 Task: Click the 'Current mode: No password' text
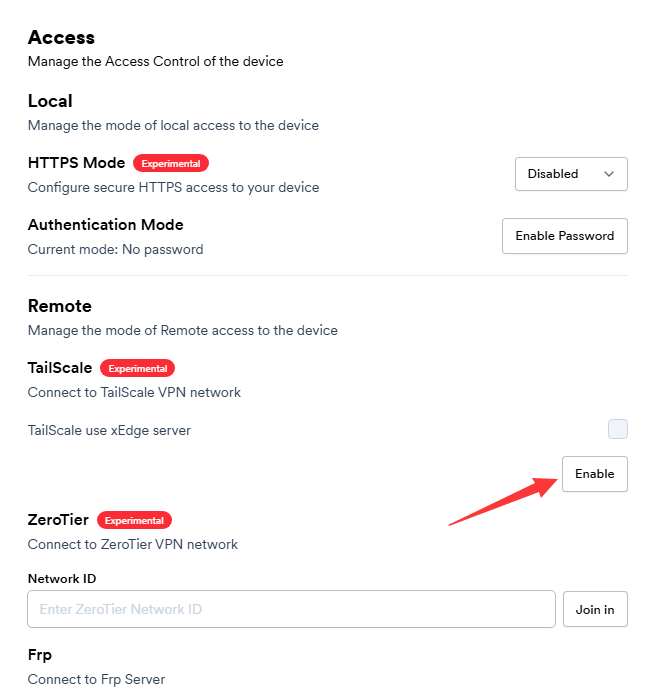click(x=115, y=249)
